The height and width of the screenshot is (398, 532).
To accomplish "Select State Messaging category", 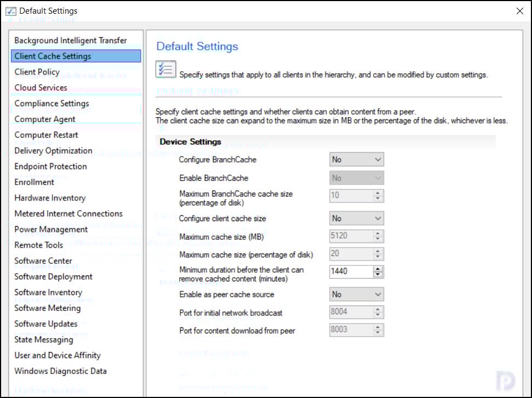I will coord(43,339).
